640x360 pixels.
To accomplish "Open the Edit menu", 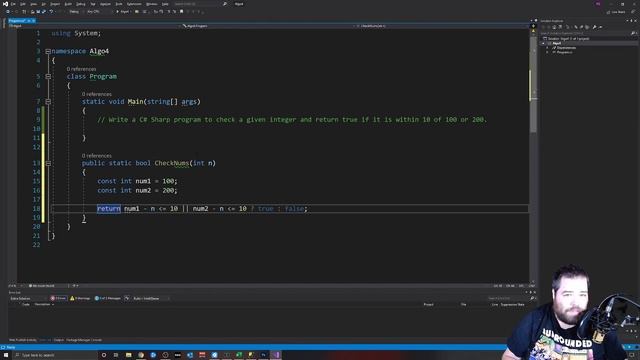I will click(23, 4).
